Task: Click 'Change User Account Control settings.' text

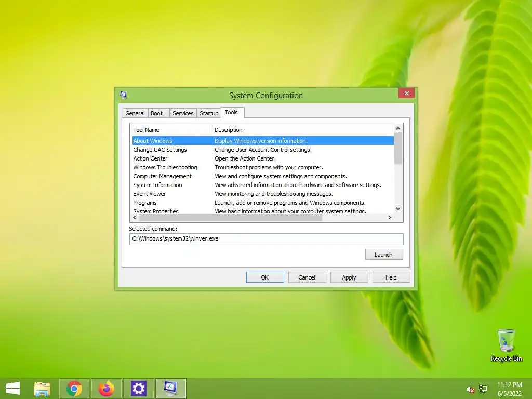Action: (263, 150)
